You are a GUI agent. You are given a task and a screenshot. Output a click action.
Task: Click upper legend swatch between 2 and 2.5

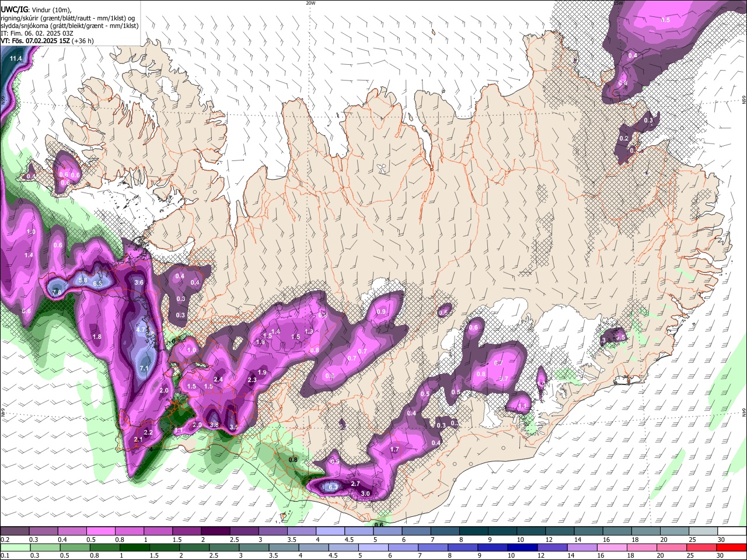pyautogui.click(x=215, y=531)
